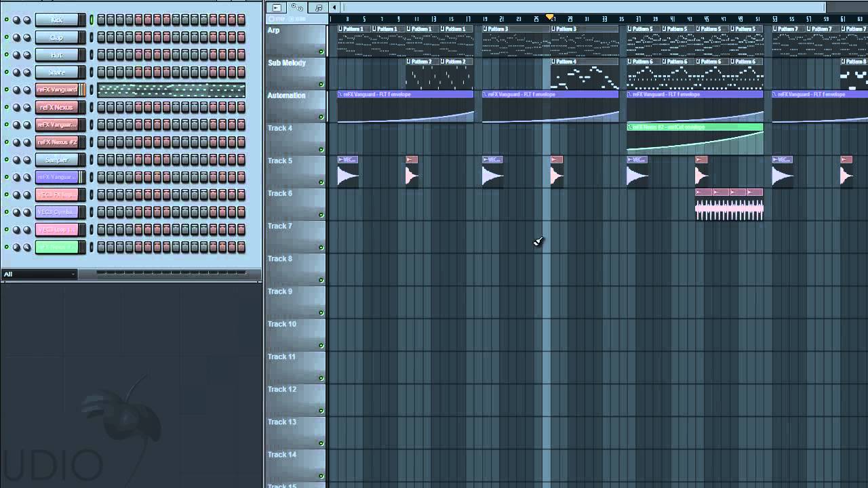Mute the Kick channel via its green LED
The image size is (868, 488).
7,20
